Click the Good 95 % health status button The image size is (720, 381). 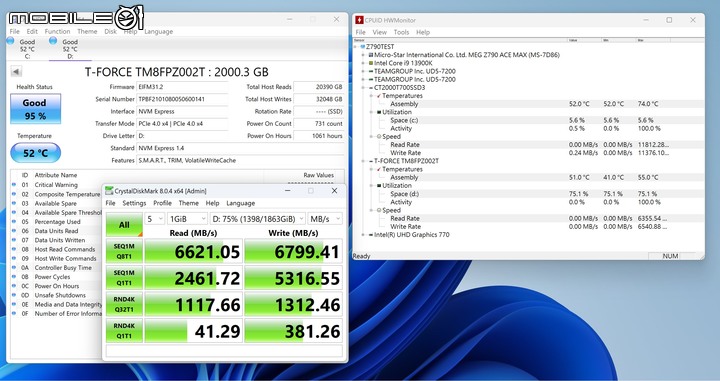coord(35,109)
